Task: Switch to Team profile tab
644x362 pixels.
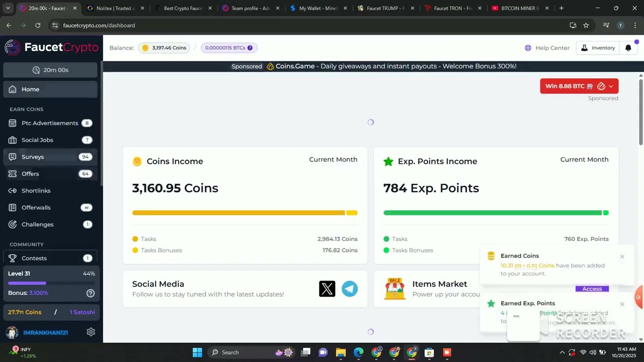Action: point(250,8)
